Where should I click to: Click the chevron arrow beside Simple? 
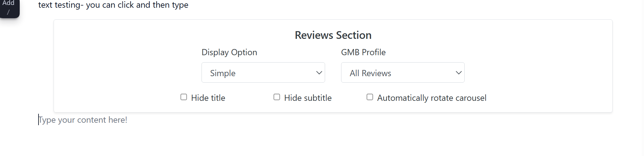pos(319,73)
